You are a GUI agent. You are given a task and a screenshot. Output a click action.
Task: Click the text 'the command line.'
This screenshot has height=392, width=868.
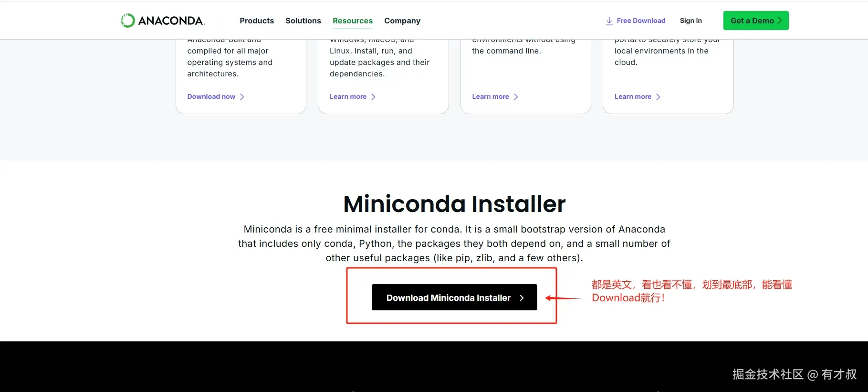pos(506,51)
